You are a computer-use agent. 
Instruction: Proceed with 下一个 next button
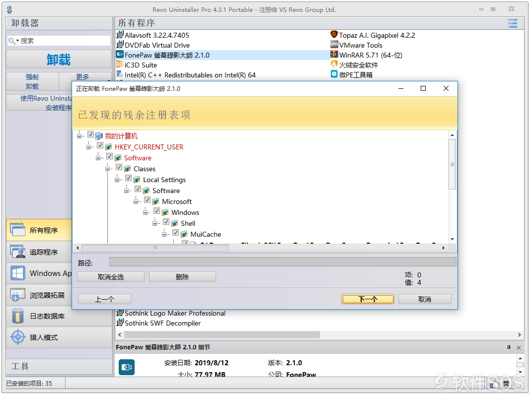coord(368,299)
